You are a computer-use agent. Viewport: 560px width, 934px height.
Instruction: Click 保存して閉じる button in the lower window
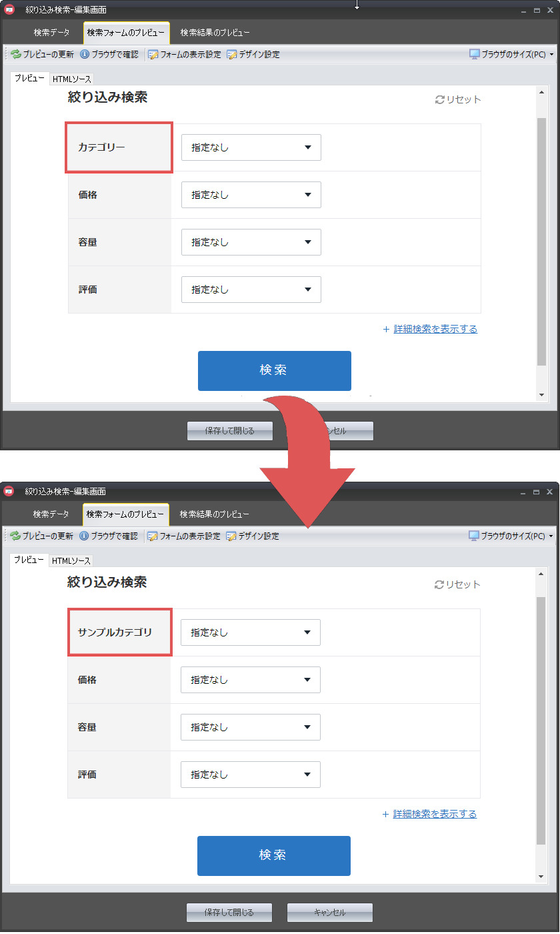[x=229, y=912]
